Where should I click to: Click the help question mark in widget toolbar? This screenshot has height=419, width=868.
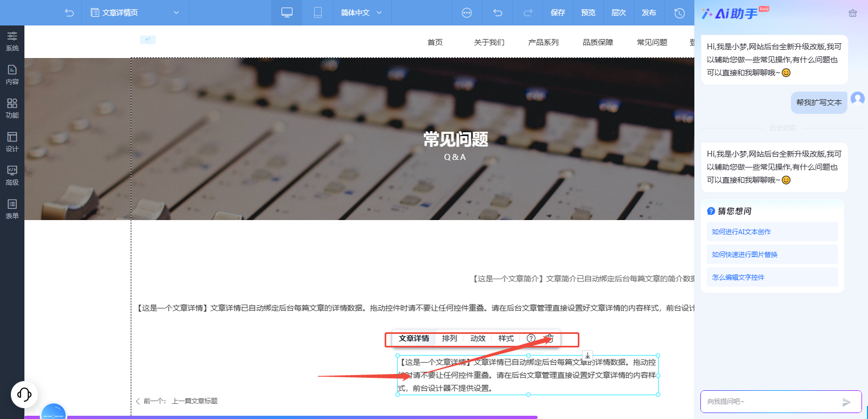pos(531,338)
